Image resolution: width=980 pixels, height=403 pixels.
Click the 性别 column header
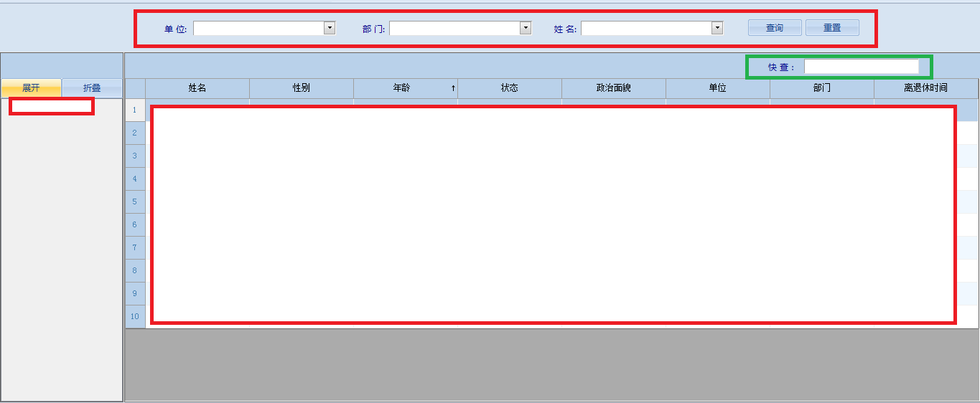tap(302, 88)
